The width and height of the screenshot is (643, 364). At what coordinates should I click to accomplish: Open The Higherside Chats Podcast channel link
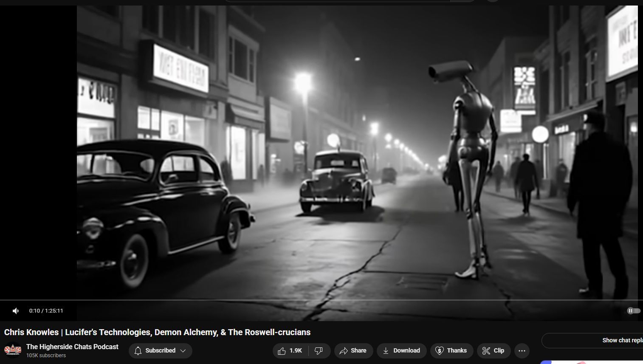point(72,347)
